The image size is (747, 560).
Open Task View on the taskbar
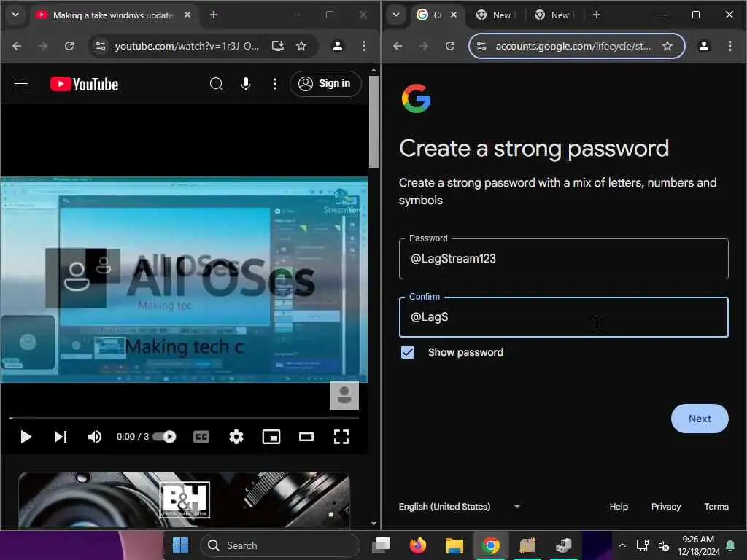[x=381, y=545]
